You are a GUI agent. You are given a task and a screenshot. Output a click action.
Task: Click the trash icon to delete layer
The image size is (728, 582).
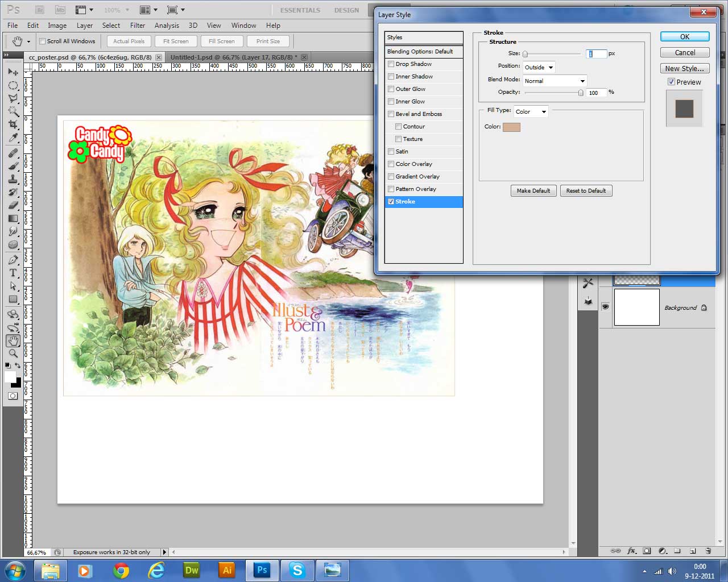pos(708,551)
